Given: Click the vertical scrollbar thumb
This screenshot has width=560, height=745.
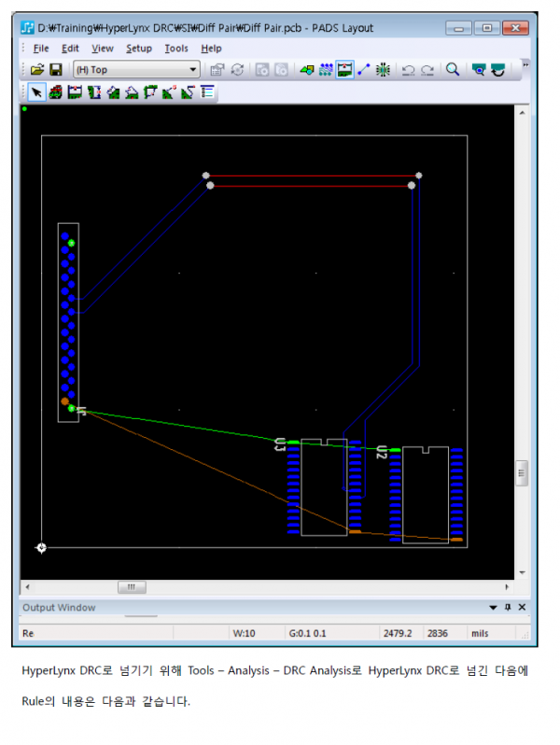Looking at the screenshot, I should pos(522,473).
